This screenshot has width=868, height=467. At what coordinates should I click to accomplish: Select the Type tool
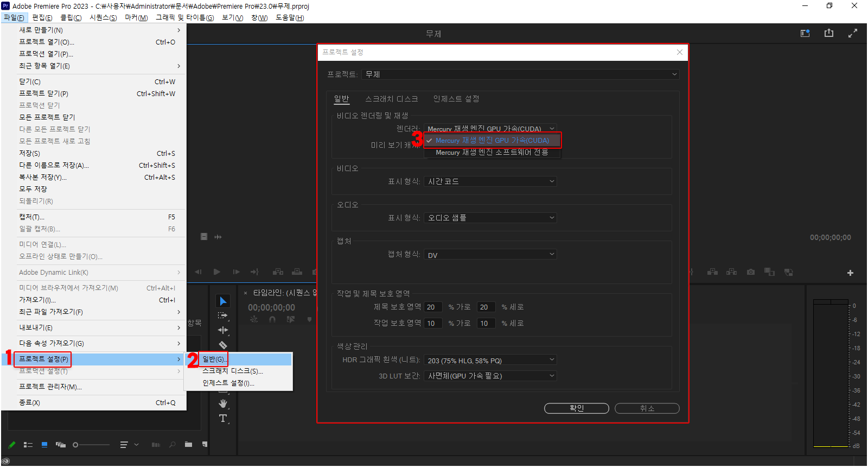point(223,418)
